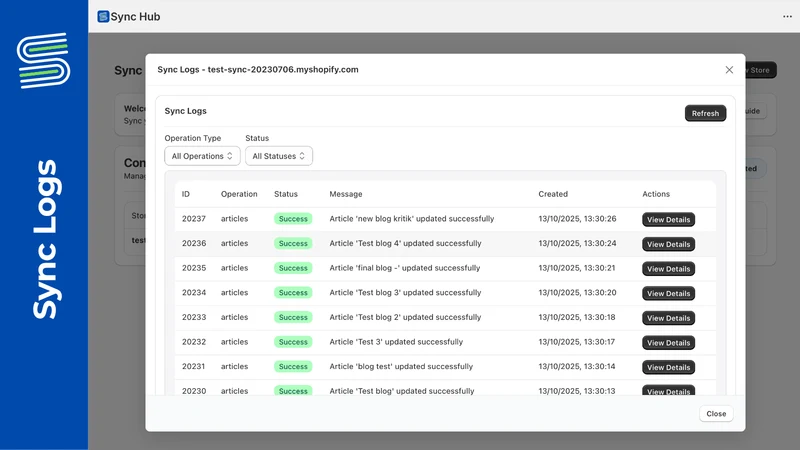Click the Sync Hub logo in blue sidebar
Screen dimensions: 800x450
pos(43,60)
